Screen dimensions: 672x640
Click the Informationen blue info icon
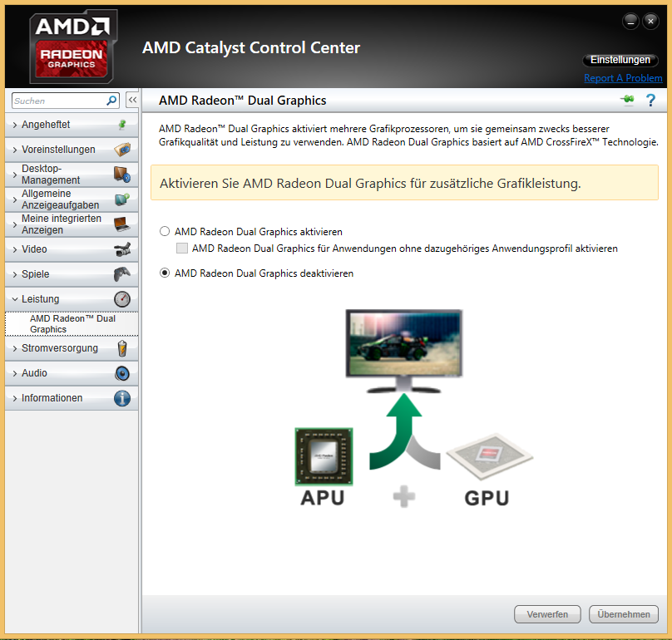[x=122, y=398]
